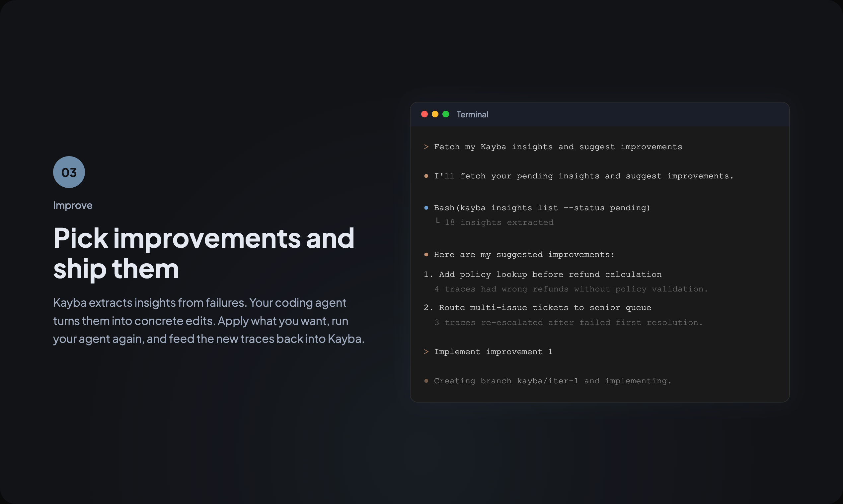The height and width of the screenshot is (504, 843).
Task: Click the blue bullet beside Bash command
Action: click(x=426, y=208)
